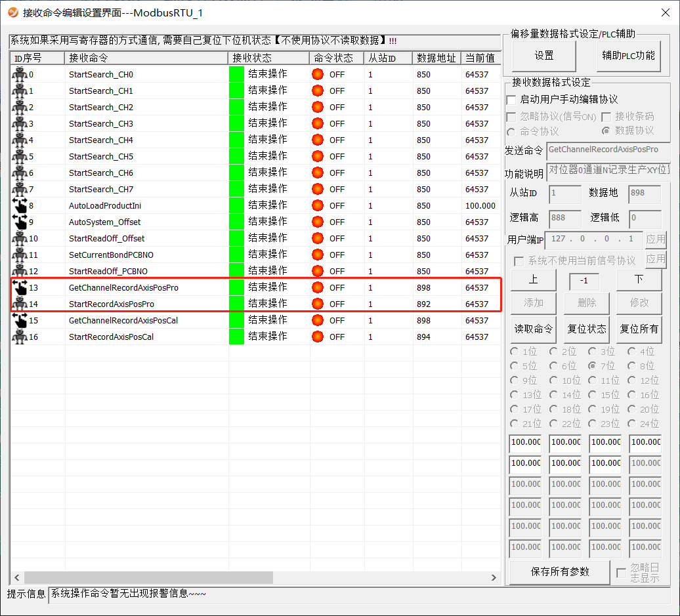The image size is (680, 616).
Task: Click the red OFF indicator for StartSearch_CH3
Action: [x=318, y=123]
